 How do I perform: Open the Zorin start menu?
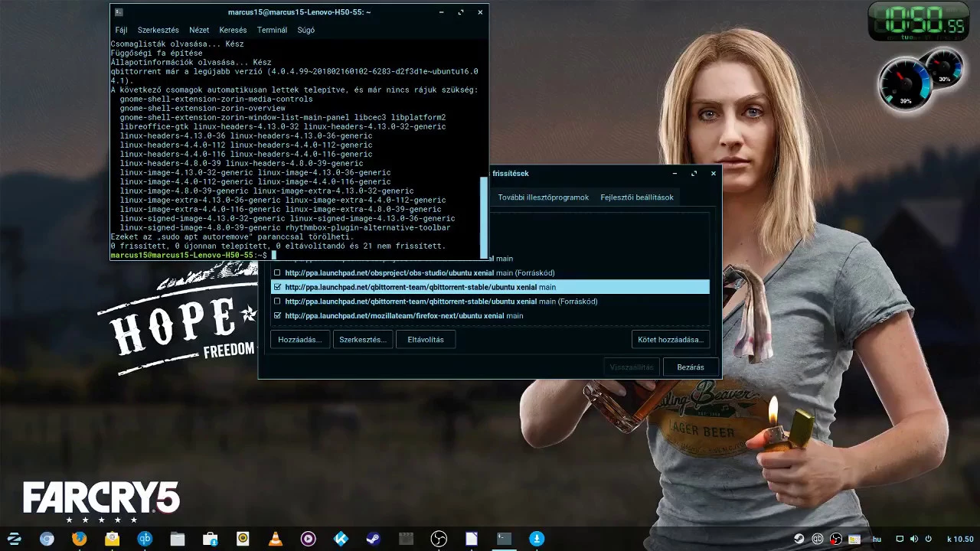[x=14, y=539]
